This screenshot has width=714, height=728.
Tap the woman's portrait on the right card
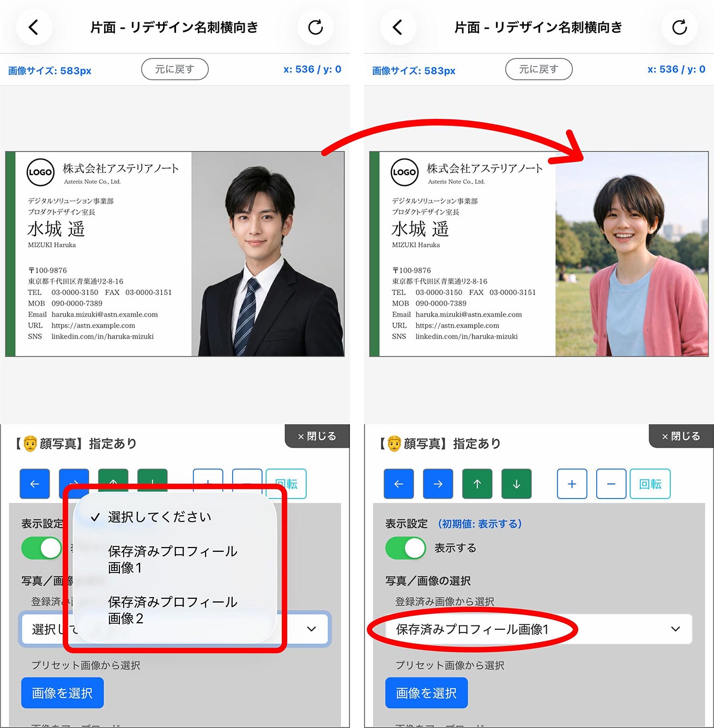[632, 254]
